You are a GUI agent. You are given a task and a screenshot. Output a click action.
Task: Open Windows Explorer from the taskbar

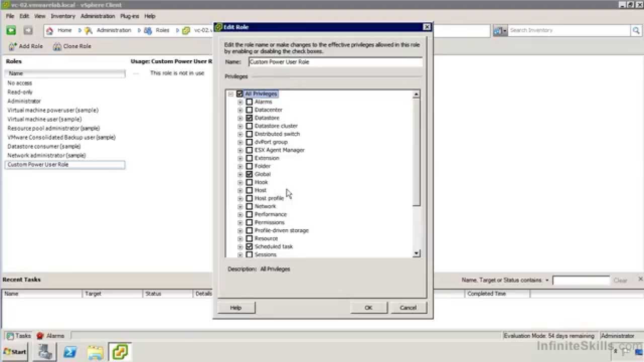(x=95, y=351)
